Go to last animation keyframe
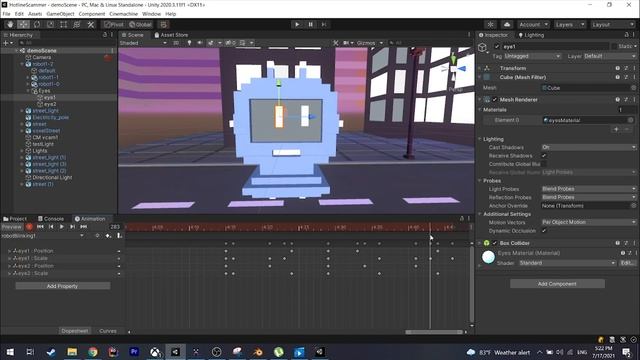640x360 pixels. [x=84, y=227]
